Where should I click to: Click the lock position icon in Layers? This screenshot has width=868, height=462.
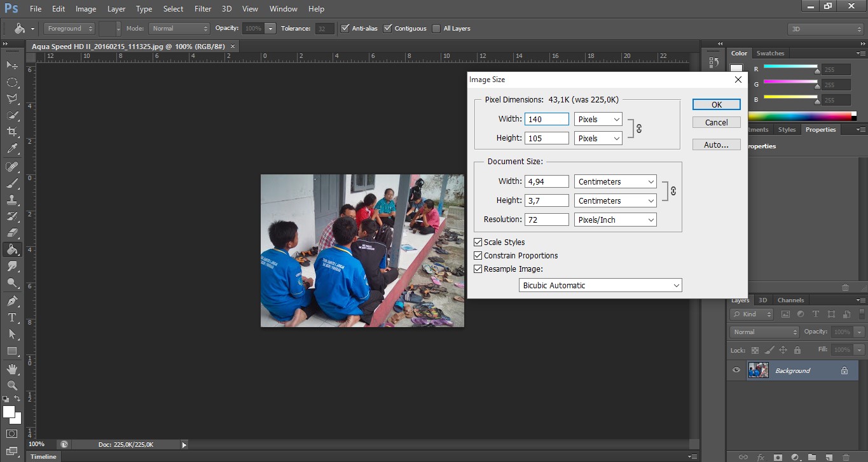[783, 350]
